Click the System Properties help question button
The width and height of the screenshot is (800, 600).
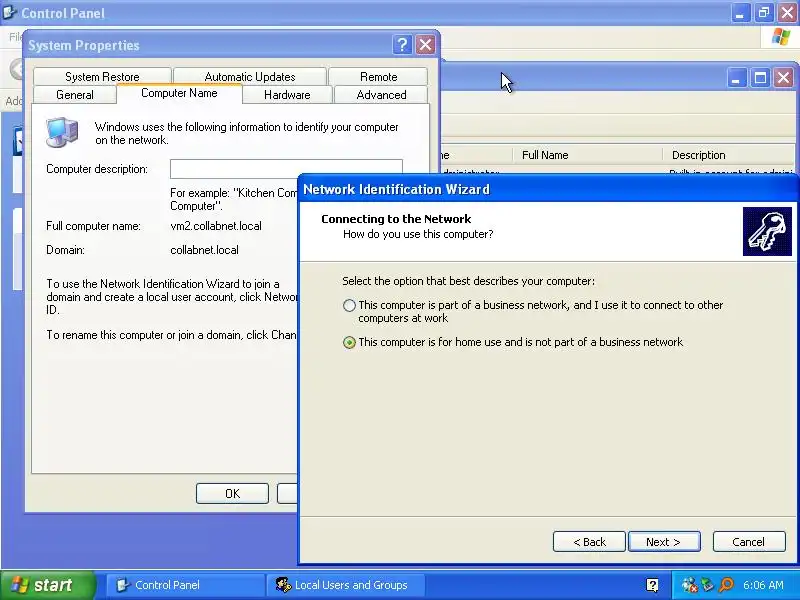tap(402, 45)
